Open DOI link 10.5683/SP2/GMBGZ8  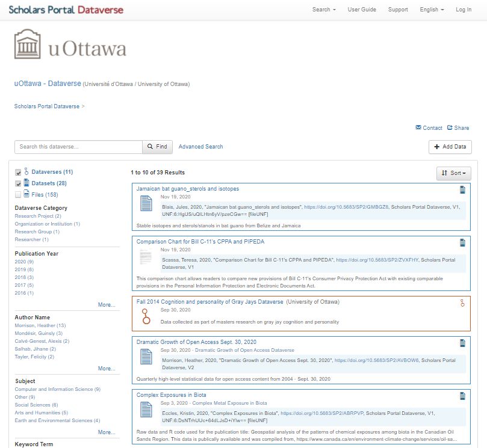(346, 207)
